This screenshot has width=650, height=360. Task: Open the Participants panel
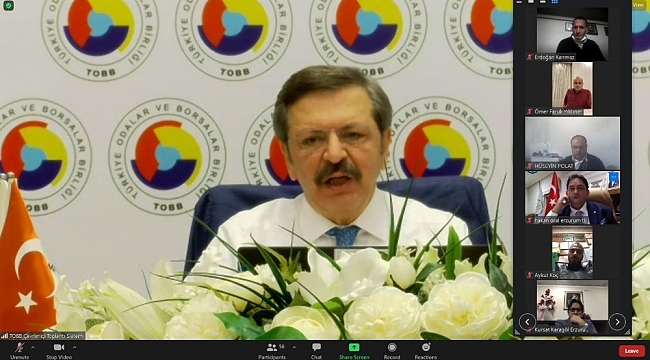pos(272,350)
